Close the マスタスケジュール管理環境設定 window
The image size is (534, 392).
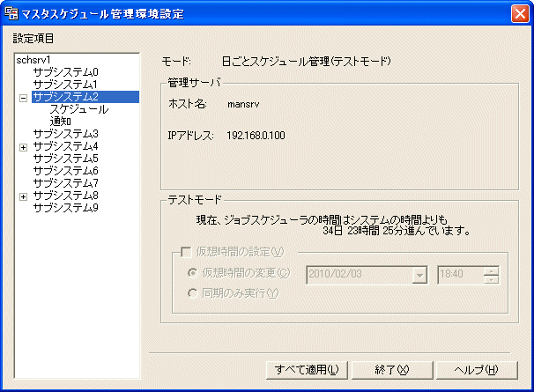pyautogui.click(x=520, y=13)
